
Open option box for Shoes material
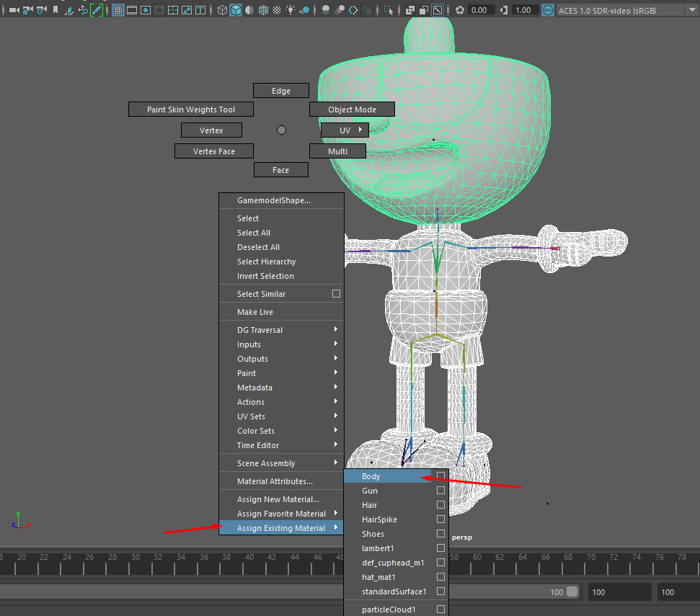point(440,533)
